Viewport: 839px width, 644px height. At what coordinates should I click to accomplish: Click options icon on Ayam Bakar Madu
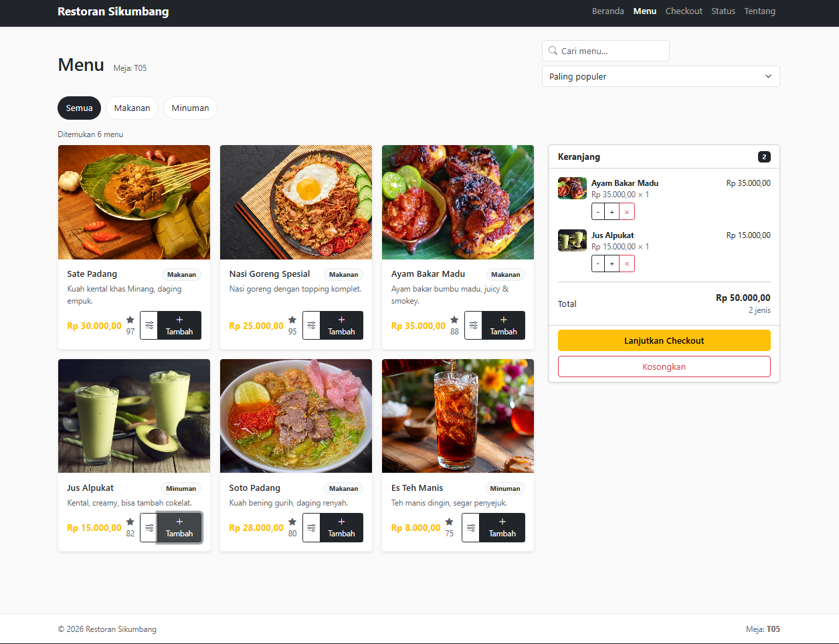[473, 326]
